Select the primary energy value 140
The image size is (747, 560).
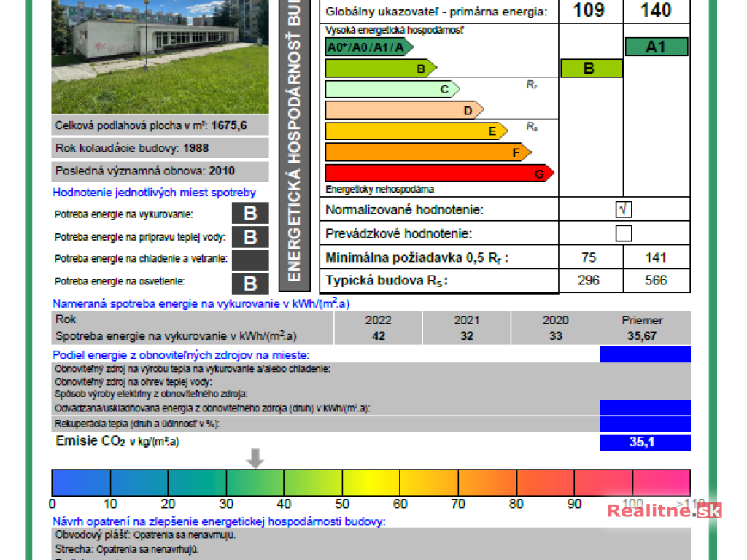pyautogui.click(x=656, y=10)
